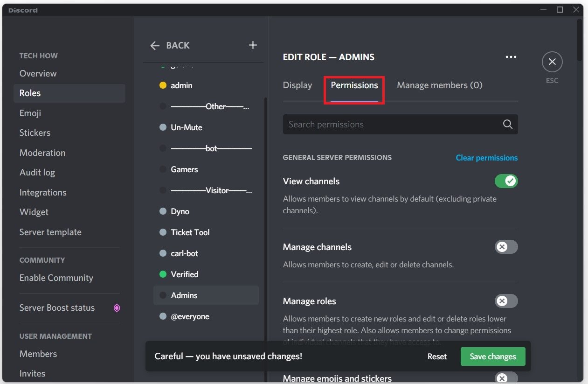Screen dimensions: 588x384
Task: Open the Manage members tab
Action: click(439, 85)
